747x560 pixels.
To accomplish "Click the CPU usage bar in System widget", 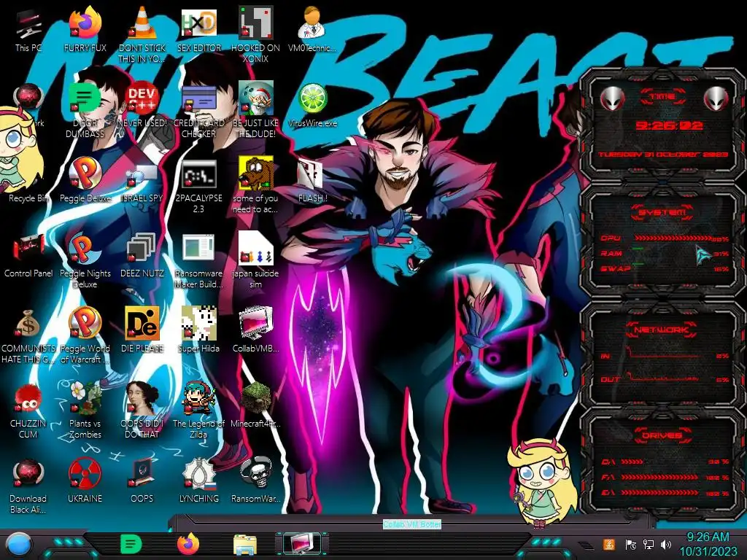I will point(672,238).
